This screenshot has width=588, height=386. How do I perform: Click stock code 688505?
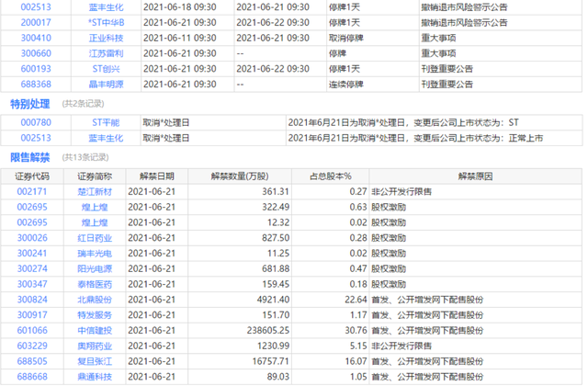coord(32,361)
